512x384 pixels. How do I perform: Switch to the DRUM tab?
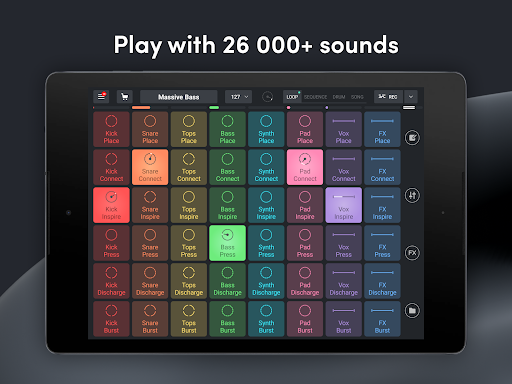pyautogui.click(x=339, y=97)
